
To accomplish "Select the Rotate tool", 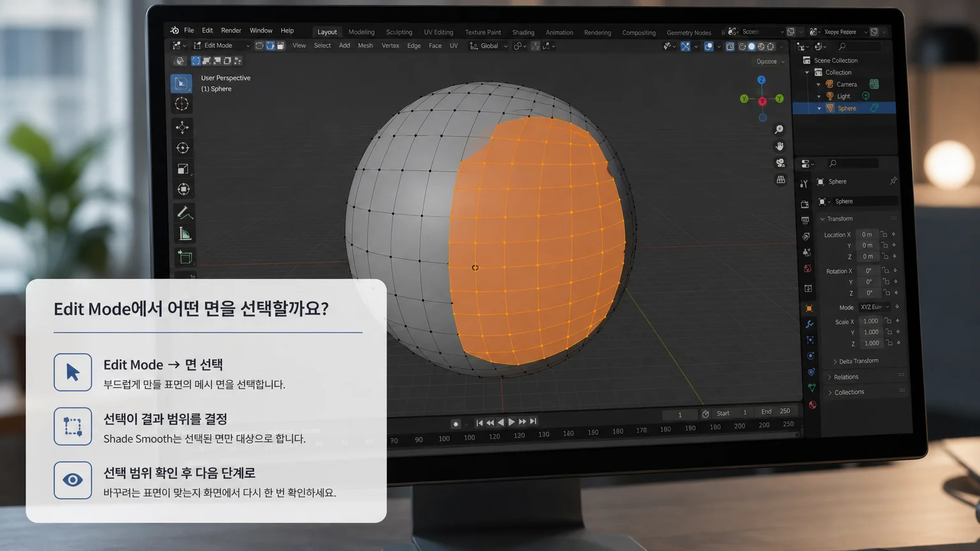I will point(182,148).
